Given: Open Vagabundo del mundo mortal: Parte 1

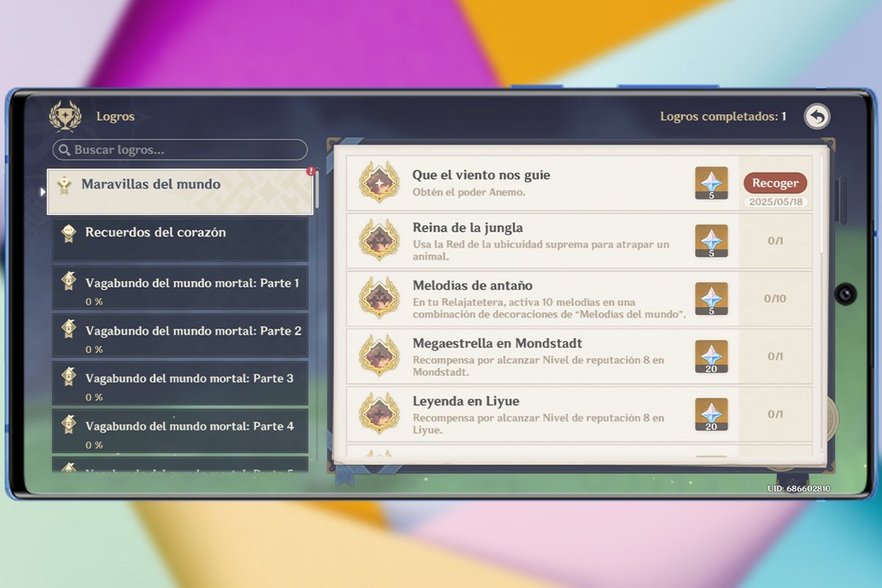Looking at the screenshot, I should (180, 287).
